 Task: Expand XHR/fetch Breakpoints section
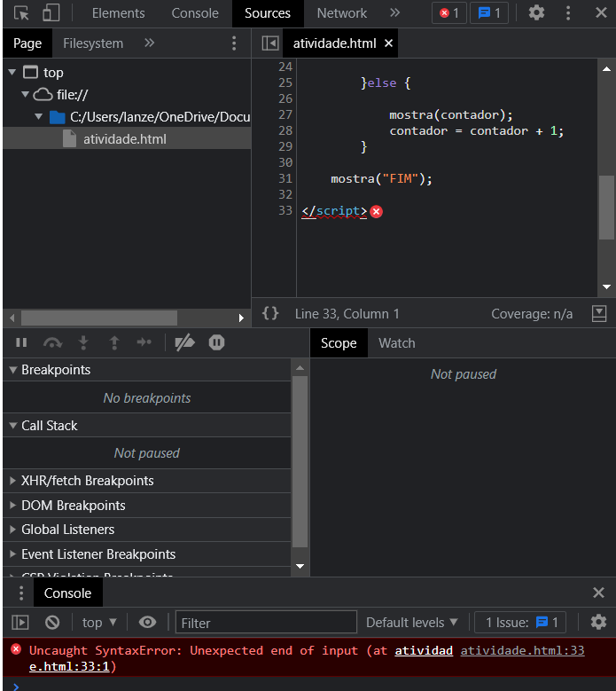click(13, 481)
